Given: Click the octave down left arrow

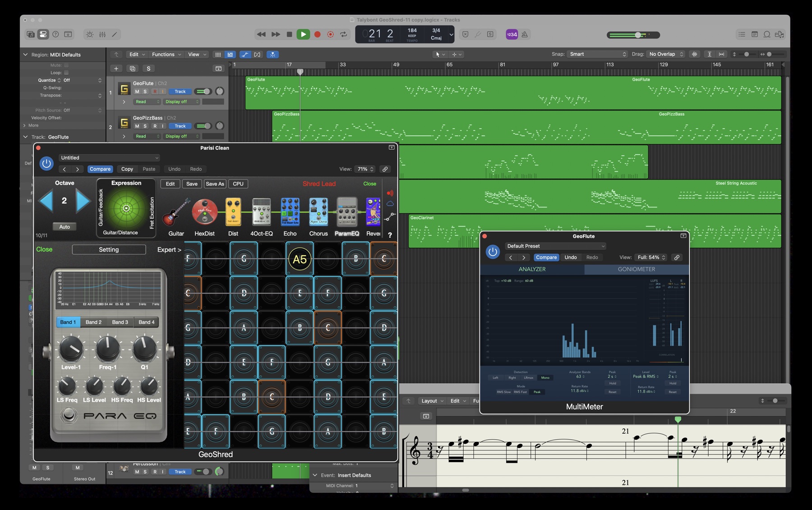Looking at the screenshot, I should [46, 201].
